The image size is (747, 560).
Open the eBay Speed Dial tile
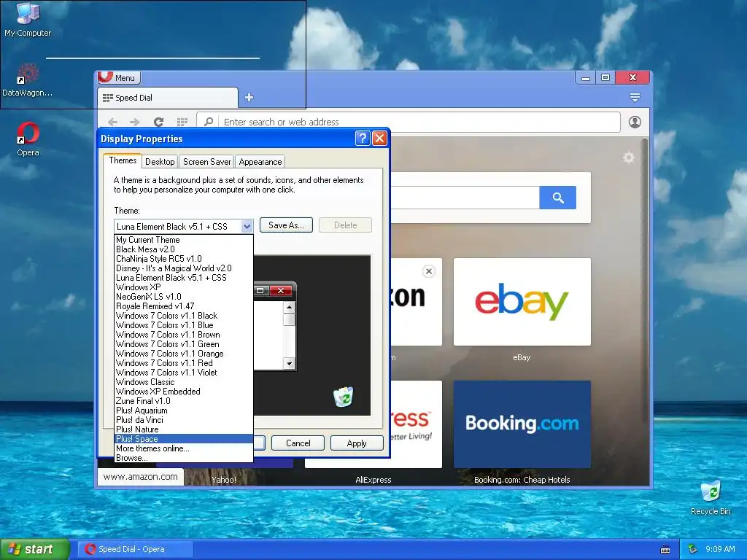point(522,302)
